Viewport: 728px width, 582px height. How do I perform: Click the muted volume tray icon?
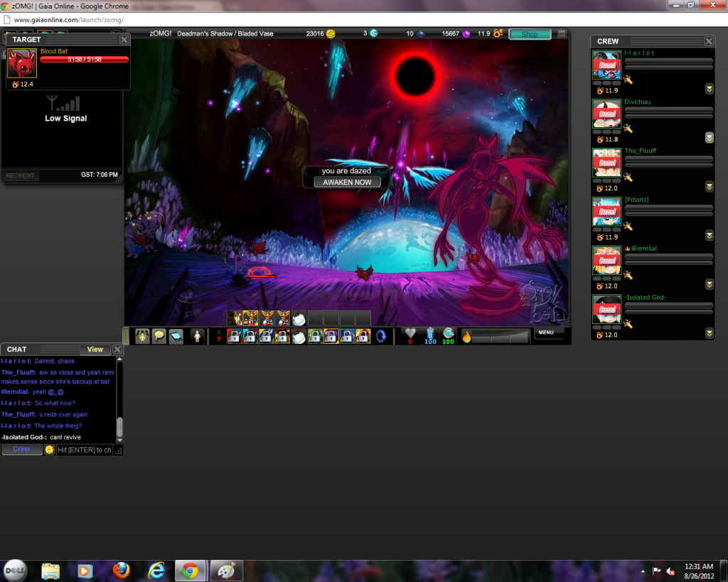pos(670,571)
